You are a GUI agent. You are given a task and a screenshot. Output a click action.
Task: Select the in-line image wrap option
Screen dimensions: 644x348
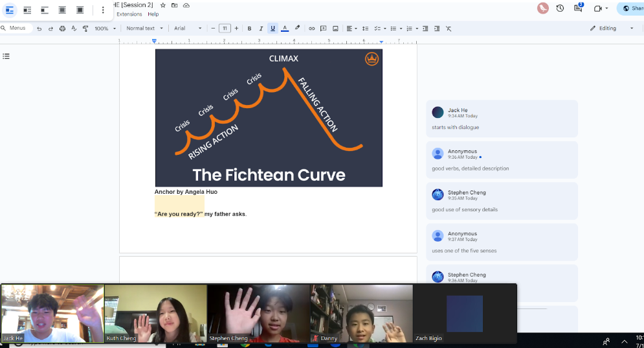click(x=10, y=10)
